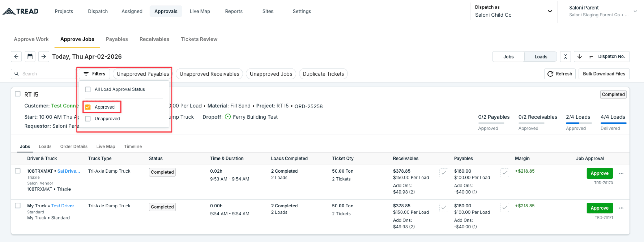Open the order's Loads sub-tab
This screenshot has height=242, width=644.
coord(45,146)
